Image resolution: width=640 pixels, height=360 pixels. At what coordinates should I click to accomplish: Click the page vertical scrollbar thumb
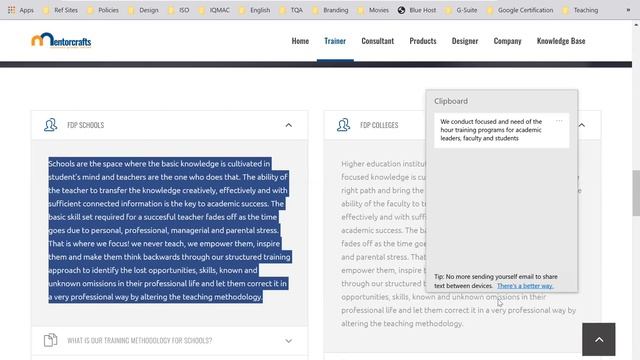pos(636,193)
